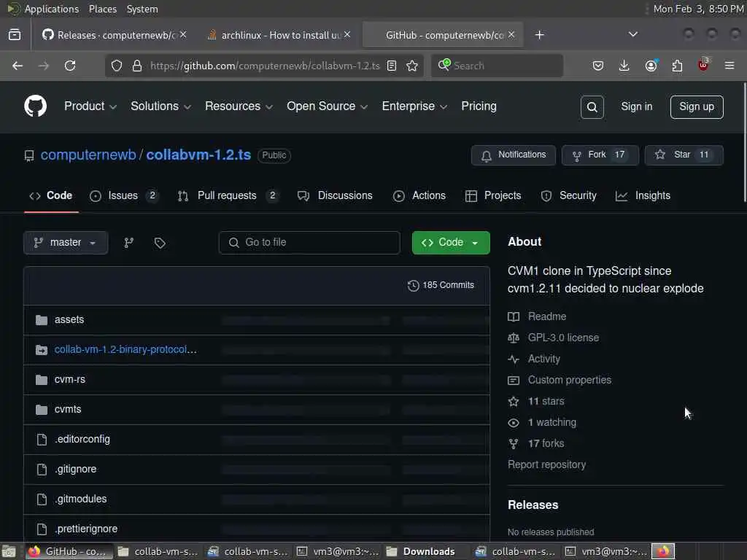This screenshot has height=560, width=747.
Task: View tags using the tag icon
Action: 160,243
